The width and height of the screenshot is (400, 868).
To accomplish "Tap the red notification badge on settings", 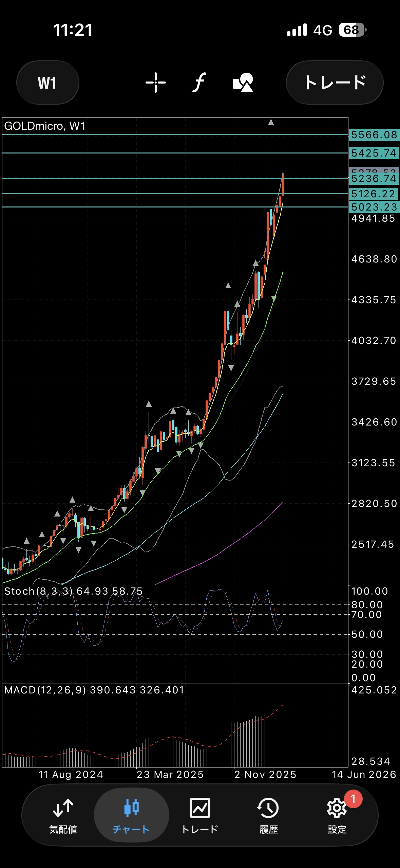I will [x=353, y=799].
